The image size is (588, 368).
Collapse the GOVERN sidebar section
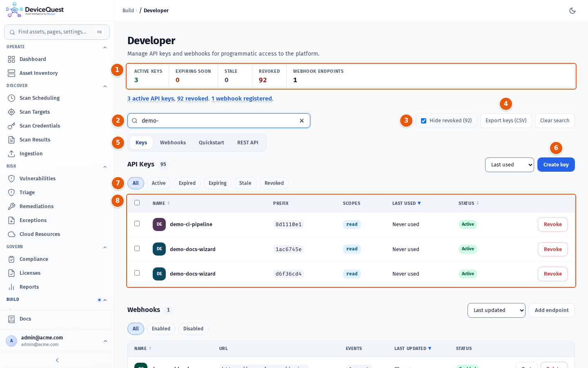click(105, 247)
